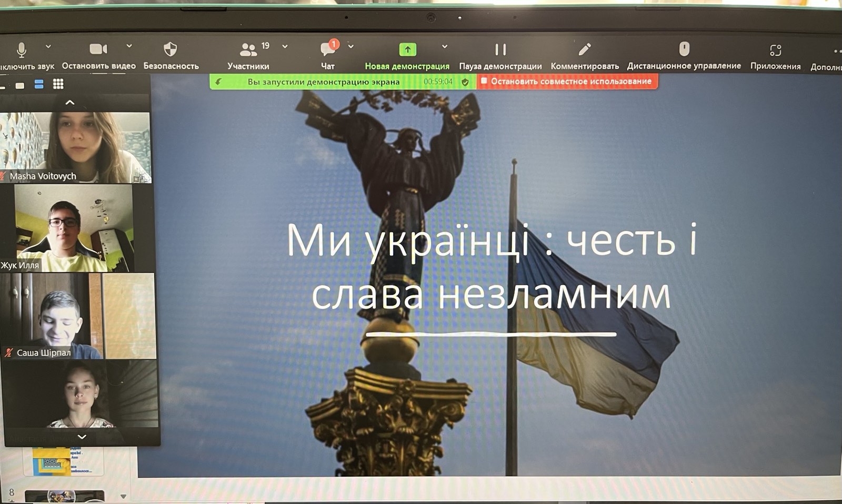The width and height of the screenshot is (842, 504).
Task: Start a Новая демонстрация screen share
Action: pyautogui.click(x=407, y=50)
